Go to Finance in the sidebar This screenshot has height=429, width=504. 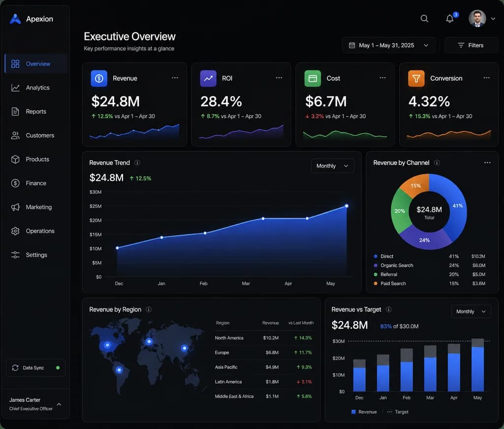[x=36, y=183]
